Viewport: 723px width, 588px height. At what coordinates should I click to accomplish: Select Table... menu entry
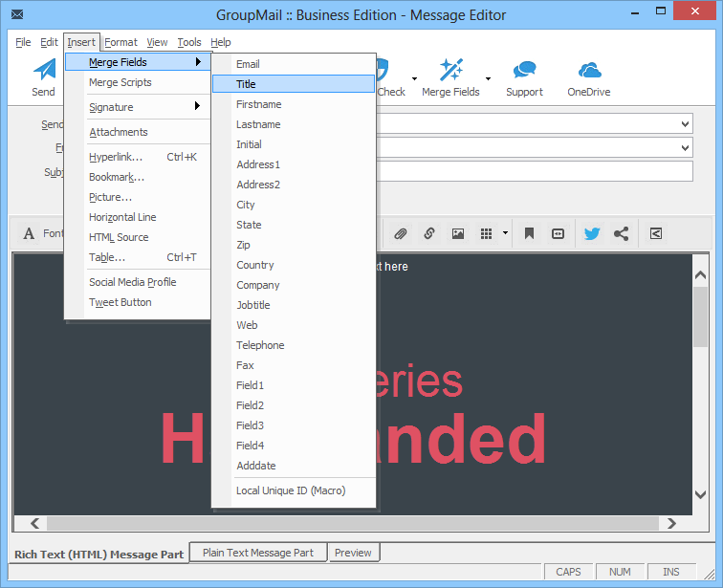coord(138,257)
